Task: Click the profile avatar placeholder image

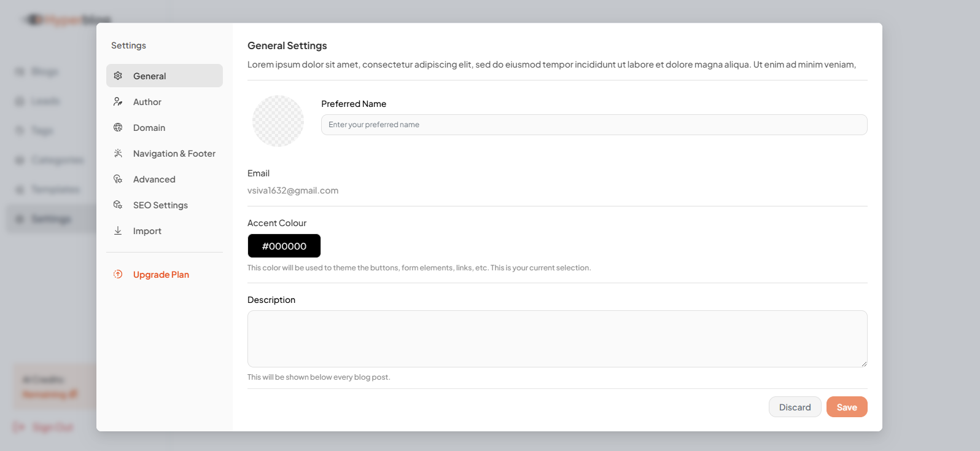Action: pyautogui.click(x=278, y=121)
